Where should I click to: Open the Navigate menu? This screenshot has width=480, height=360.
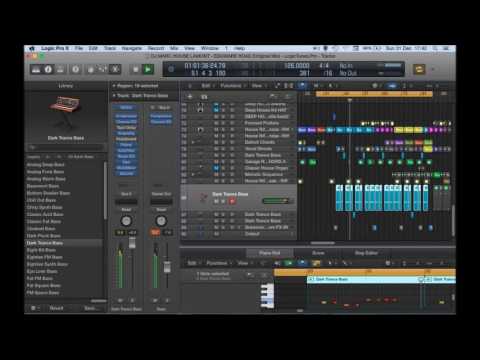click(132, 48)
